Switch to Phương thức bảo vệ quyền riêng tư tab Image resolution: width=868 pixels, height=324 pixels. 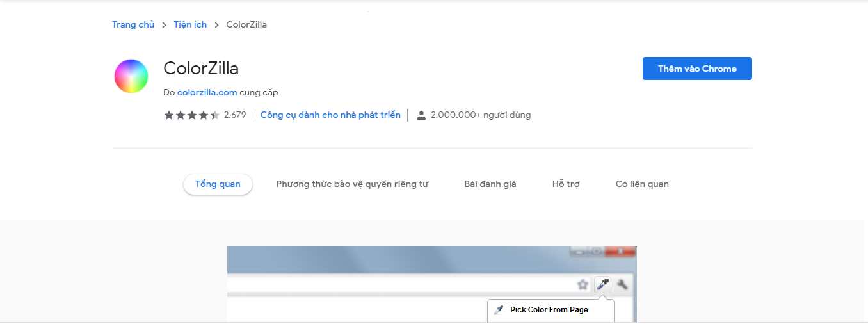tap(352, 184)
